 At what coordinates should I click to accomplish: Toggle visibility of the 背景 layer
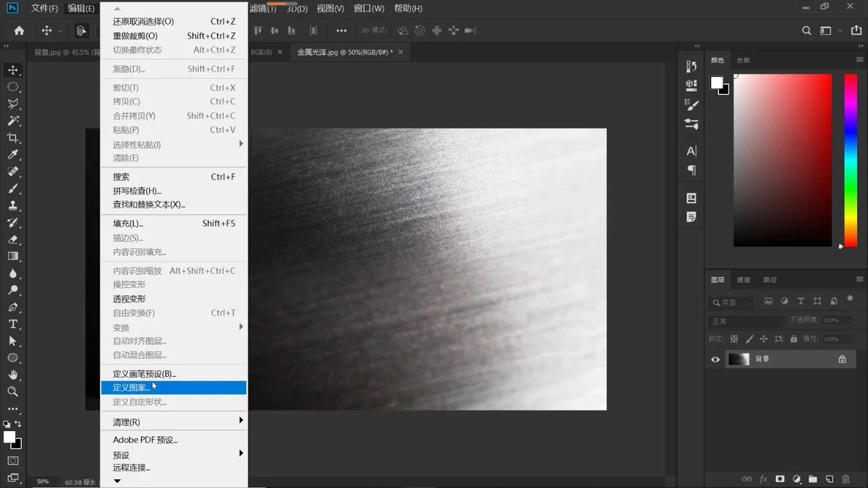coord(715,359)
